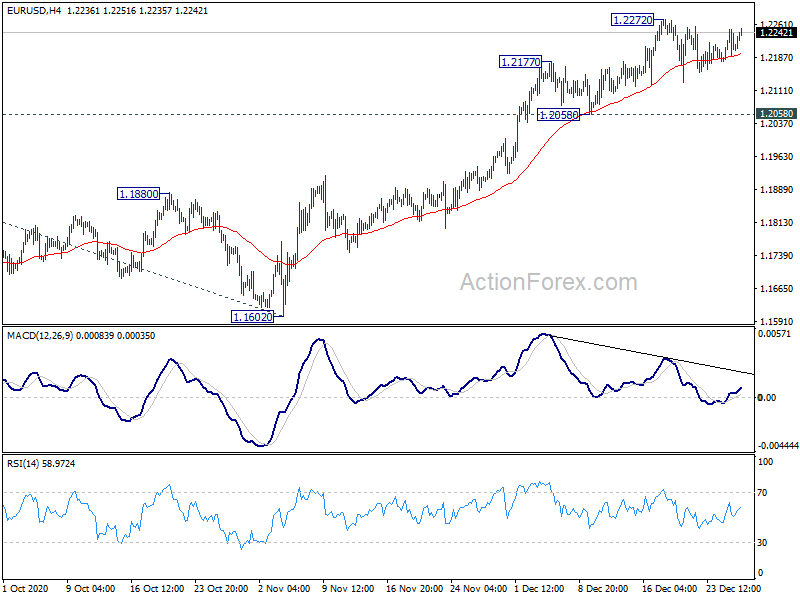This screenshot has width=800, height=600.
Task: Select the EURUSD,H4 chart title
Action: click(33, 10)
